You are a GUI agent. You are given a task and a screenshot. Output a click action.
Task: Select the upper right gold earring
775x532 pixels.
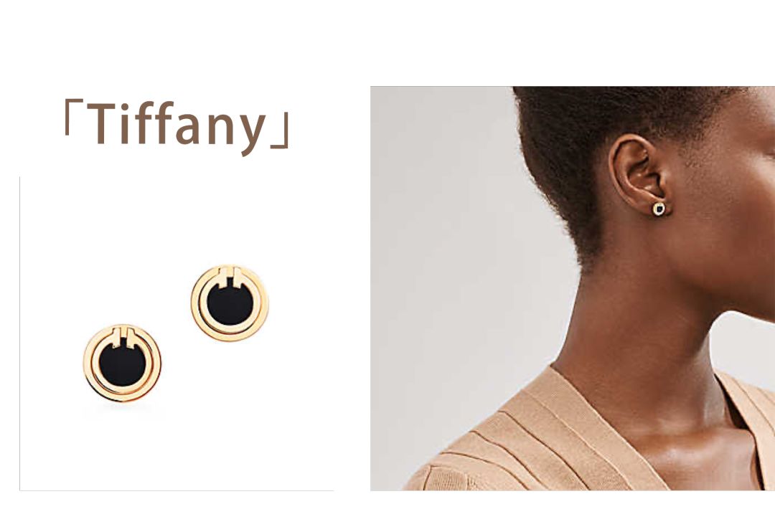[x=230, y=303]
